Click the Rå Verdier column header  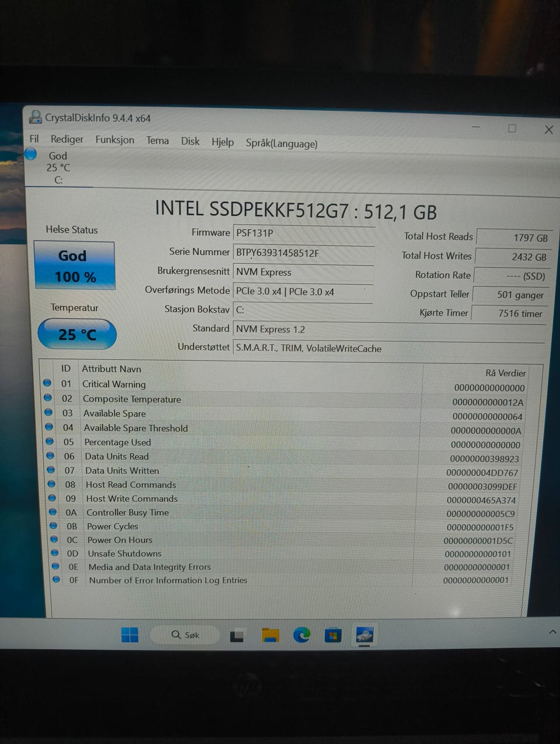[506, 373]
